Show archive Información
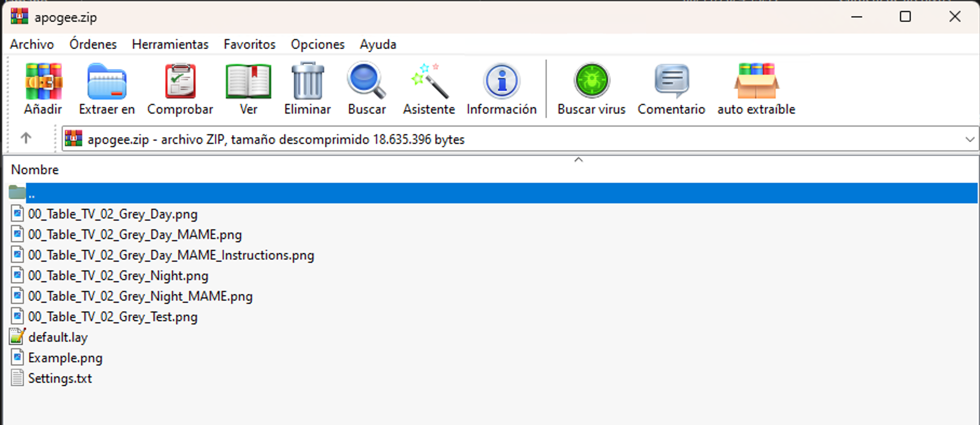This screenshot has height=425, width=980. (501, 82)
